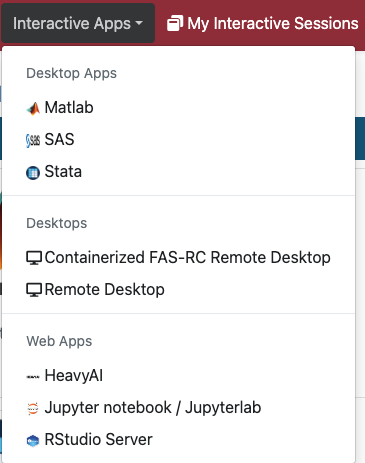Screen dimensions: 365x463
Task: Click the Stata globe icon
Action: point(33,173)
